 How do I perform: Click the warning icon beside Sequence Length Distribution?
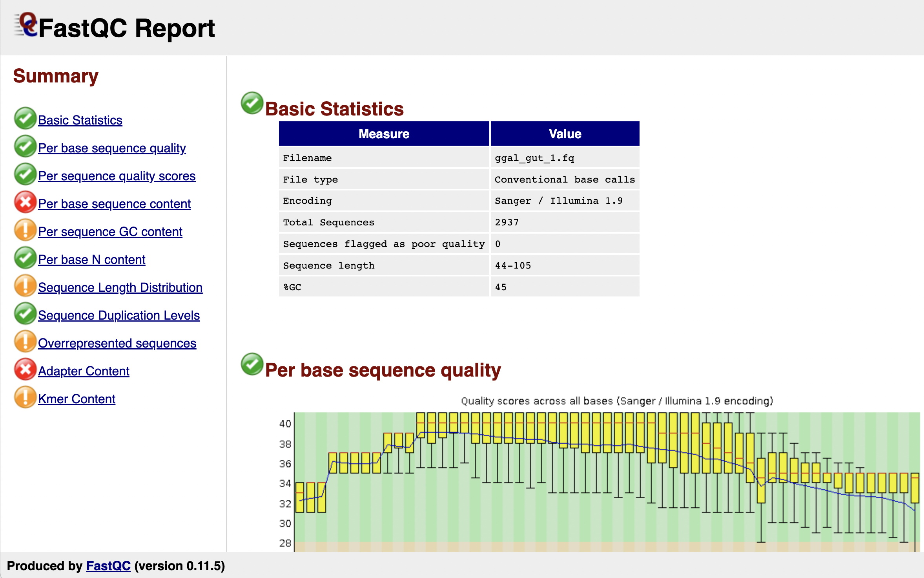[x=25, y=285]
